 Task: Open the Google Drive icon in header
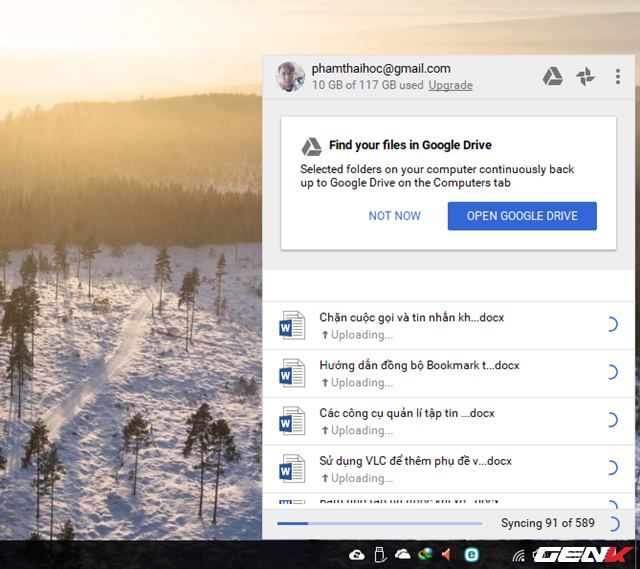coord(552,76)
